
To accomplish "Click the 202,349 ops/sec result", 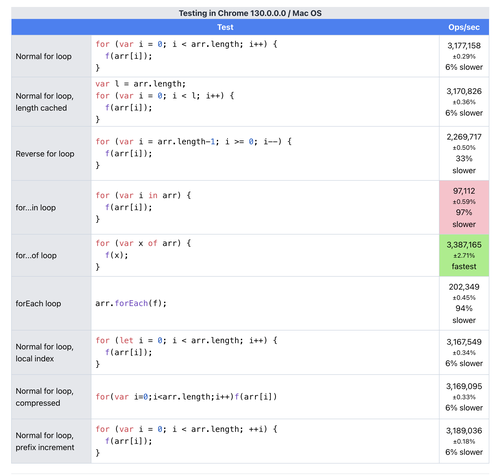I will [464, 287].
